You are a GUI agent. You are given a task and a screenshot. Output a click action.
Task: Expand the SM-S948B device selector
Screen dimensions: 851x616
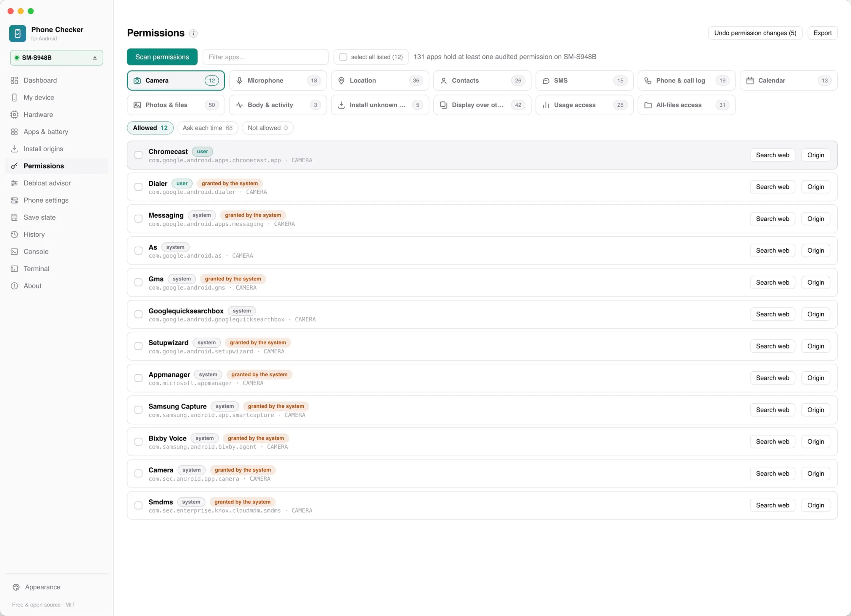pos(57,58)
